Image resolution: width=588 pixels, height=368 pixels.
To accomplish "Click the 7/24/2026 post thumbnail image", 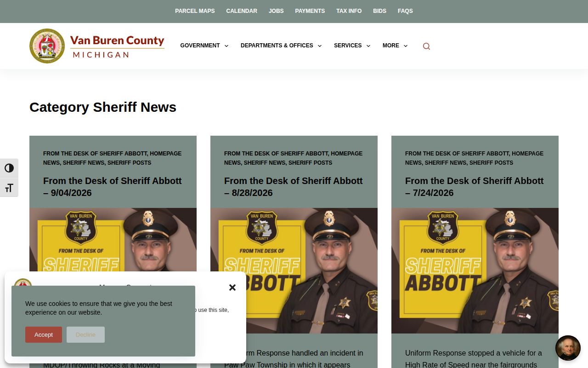I will [475, 270].
